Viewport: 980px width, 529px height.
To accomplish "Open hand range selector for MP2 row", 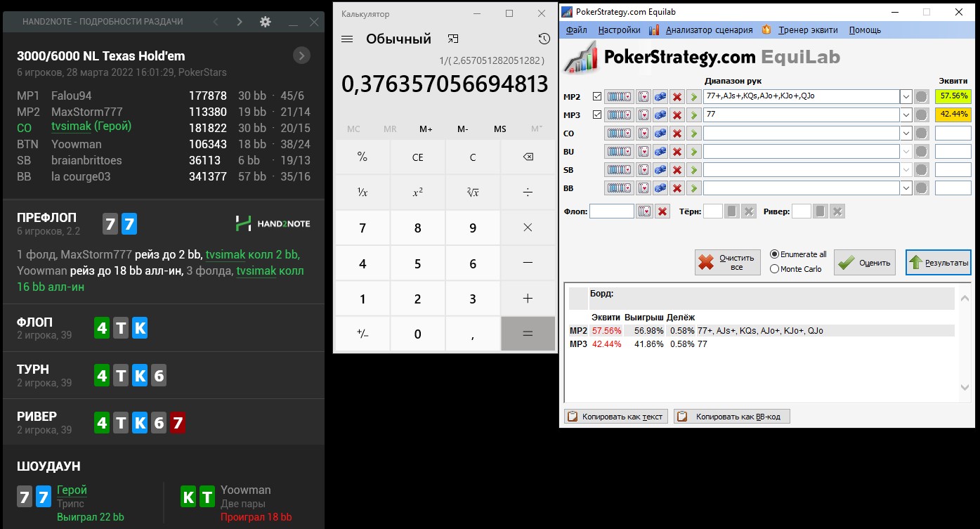I will click(x=620, y=96).
